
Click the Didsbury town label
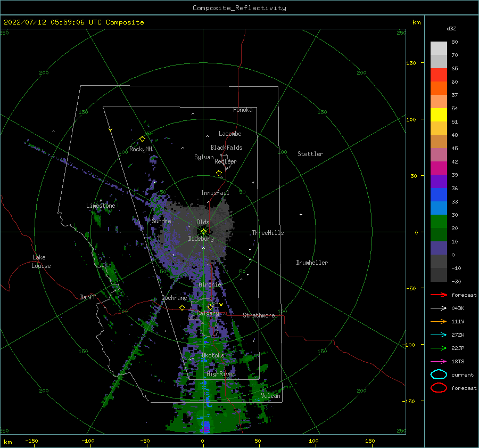coord(201,239)
